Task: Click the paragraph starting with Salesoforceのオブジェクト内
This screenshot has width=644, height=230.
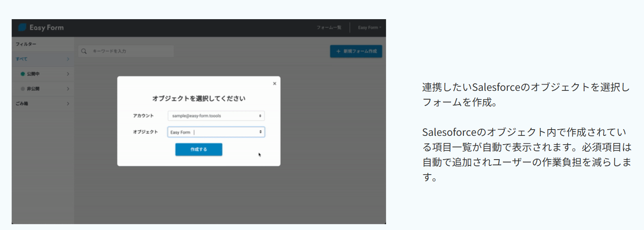Action: (x=527, y=155)
